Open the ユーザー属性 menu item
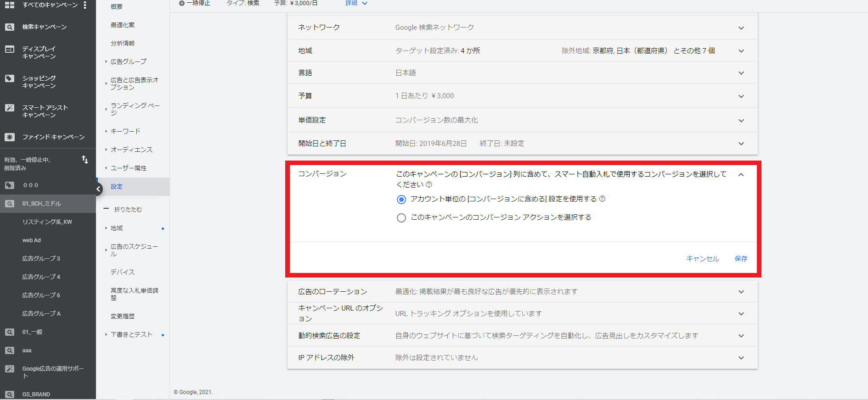The width and height of the screenshot is (868, 400). tap(129, 168)
